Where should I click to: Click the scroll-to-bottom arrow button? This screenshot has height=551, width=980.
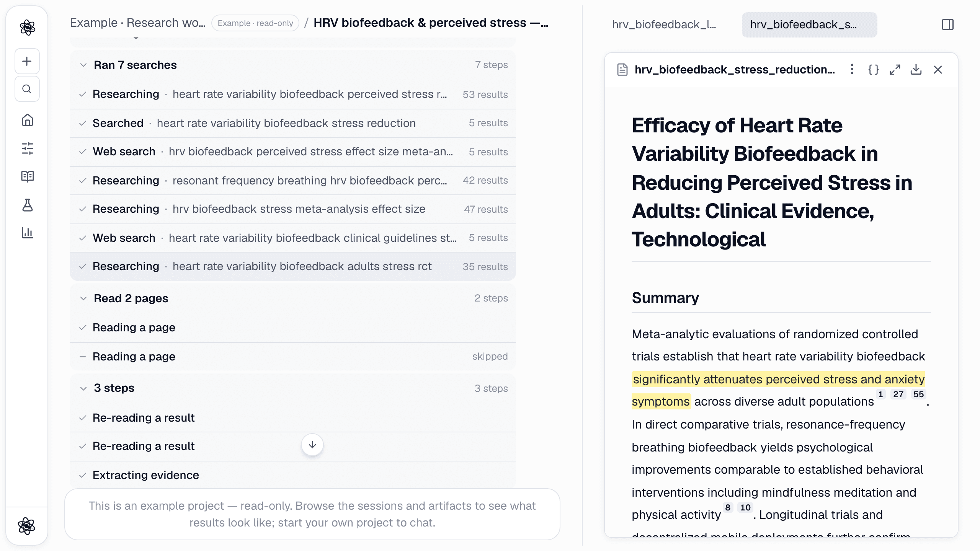[x=312, y=445]
